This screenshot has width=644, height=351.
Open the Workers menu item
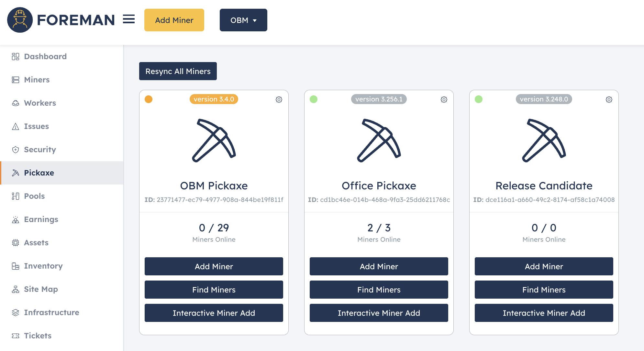(61, 103)
